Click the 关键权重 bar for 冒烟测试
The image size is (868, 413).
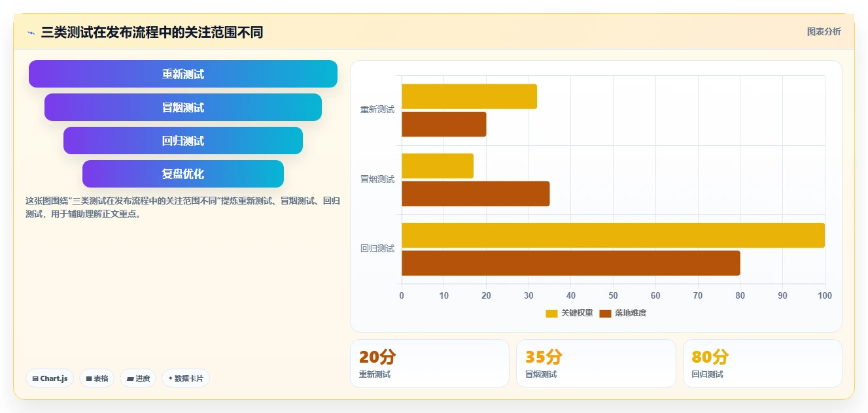pos(438,166)
